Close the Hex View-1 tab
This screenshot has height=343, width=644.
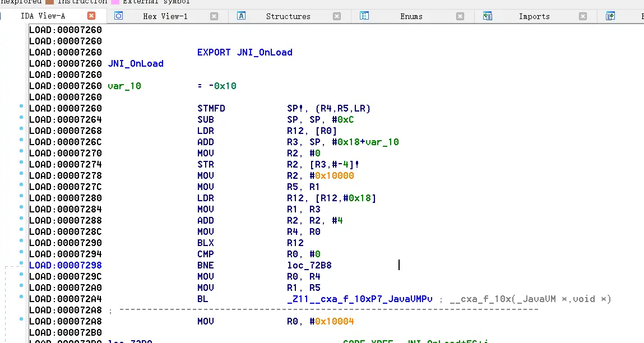(214, 16)
